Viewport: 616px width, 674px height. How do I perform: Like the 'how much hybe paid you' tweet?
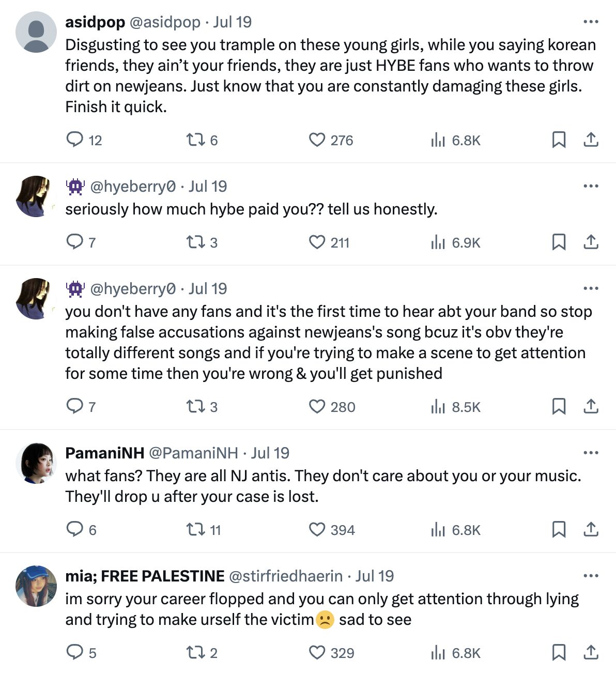tap(317, 242)
